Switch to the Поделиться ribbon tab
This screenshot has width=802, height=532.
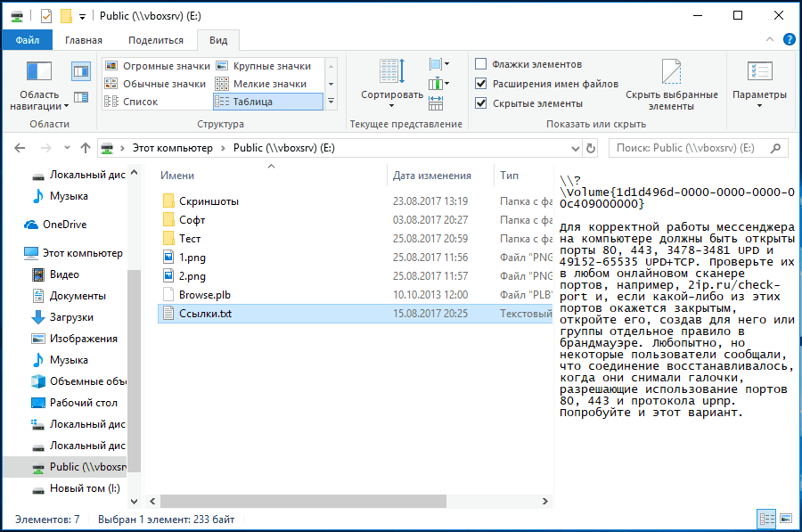click(155, 40)
